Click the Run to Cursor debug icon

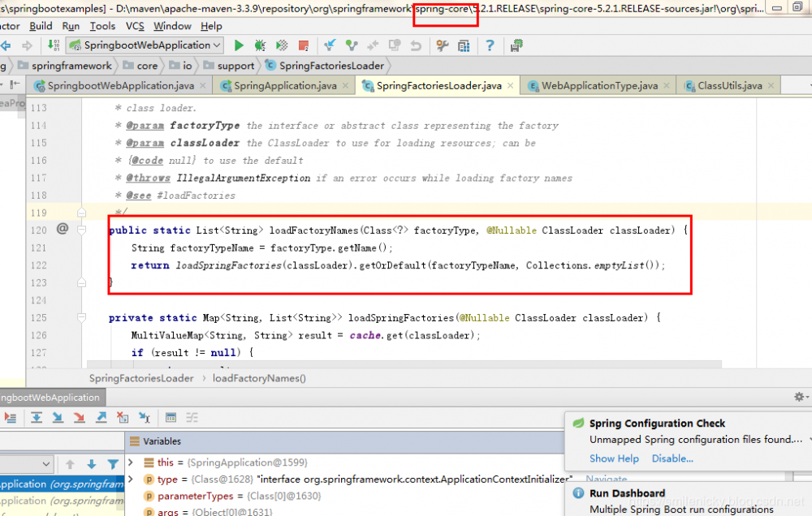145,418
